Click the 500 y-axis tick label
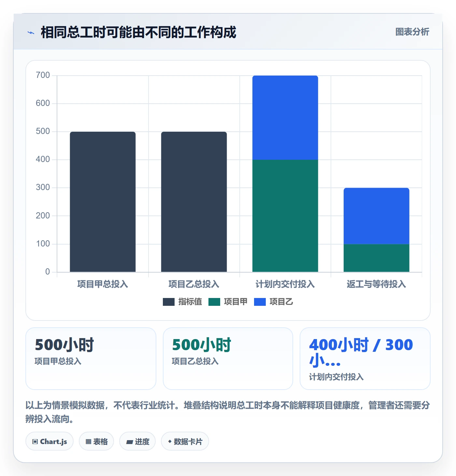The width and height of the screenshot is (456, 476). pos(43,131)
